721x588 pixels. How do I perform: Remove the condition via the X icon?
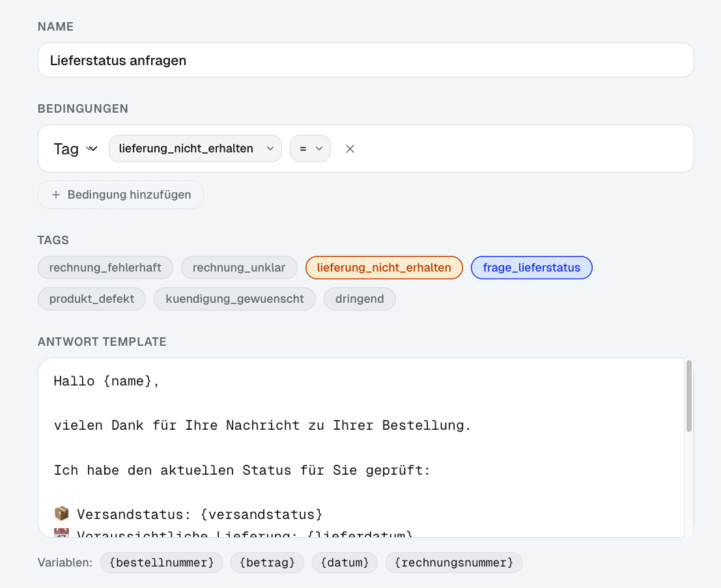coord(350,148)
